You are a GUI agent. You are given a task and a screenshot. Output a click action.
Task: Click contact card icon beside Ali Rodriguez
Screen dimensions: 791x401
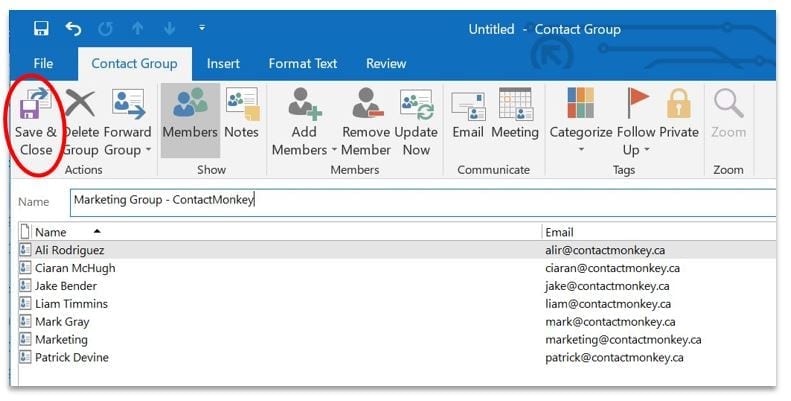click(25, 250)
